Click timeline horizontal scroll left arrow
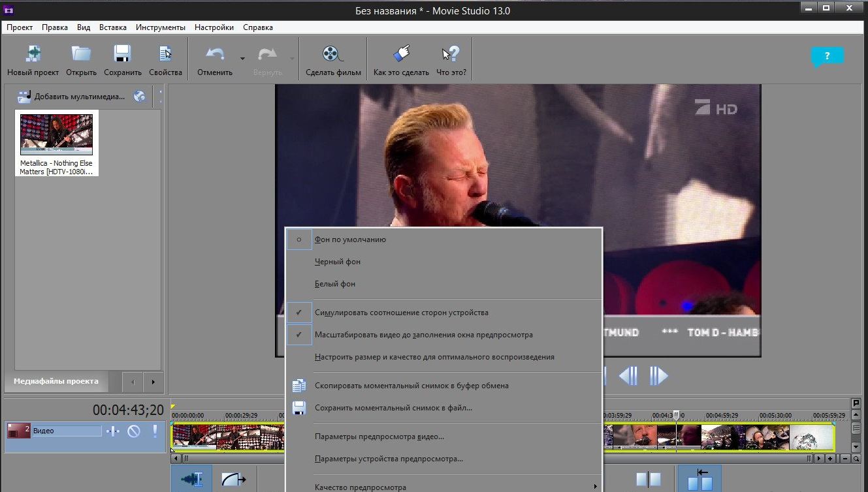Image resolution: width=868 pixels, height=492 pixels. pyautogui.click(x=176, y=459)
